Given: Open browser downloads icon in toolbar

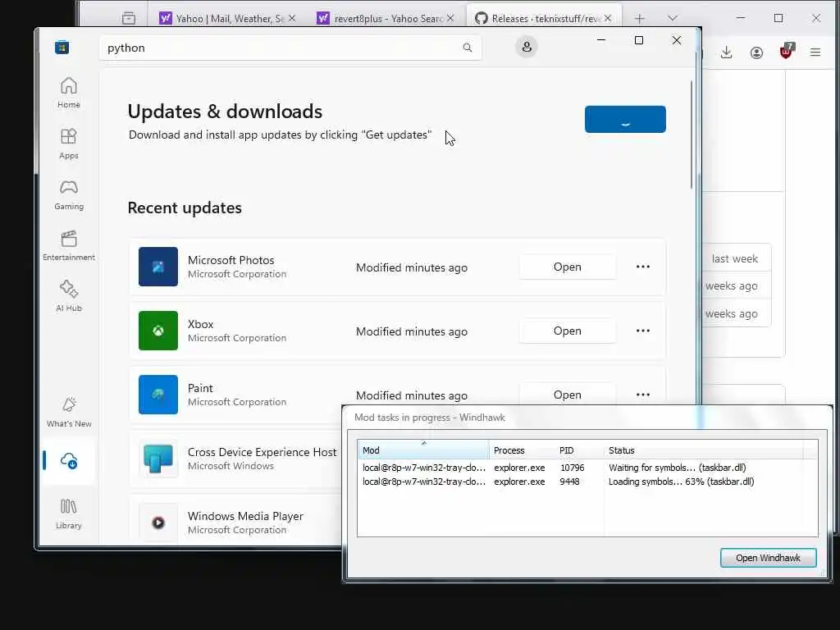Looking at the screenshot, I should [727, 52].
